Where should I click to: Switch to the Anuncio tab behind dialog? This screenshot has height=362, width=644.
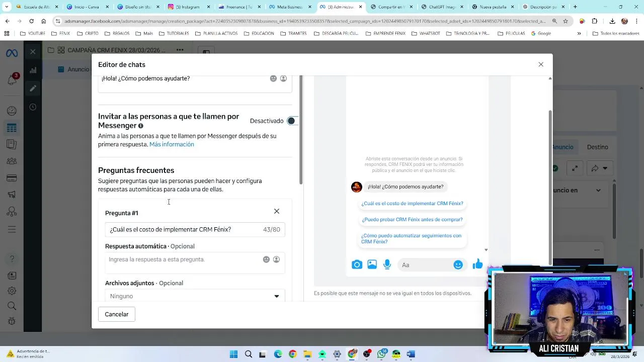click(562, 147)
